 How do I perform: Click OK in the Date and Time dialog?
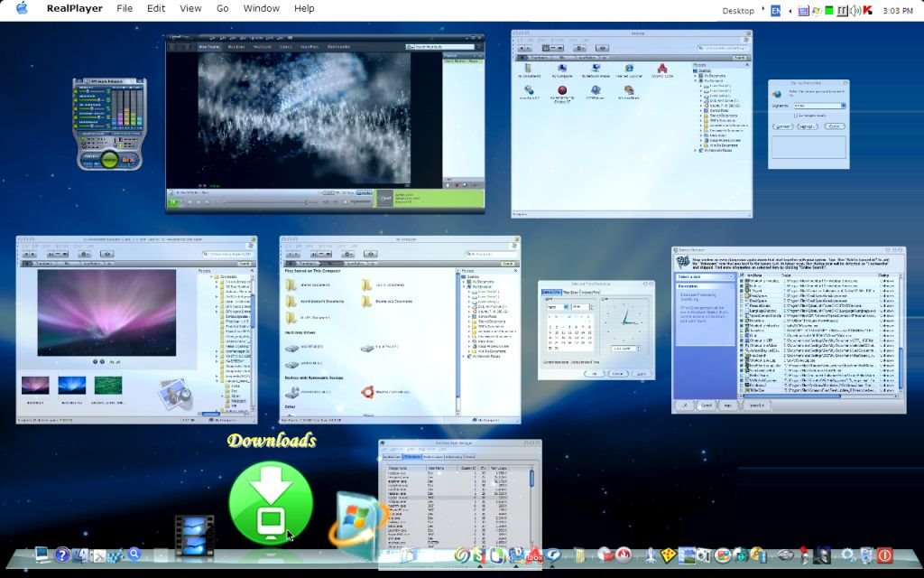[594, 373]
